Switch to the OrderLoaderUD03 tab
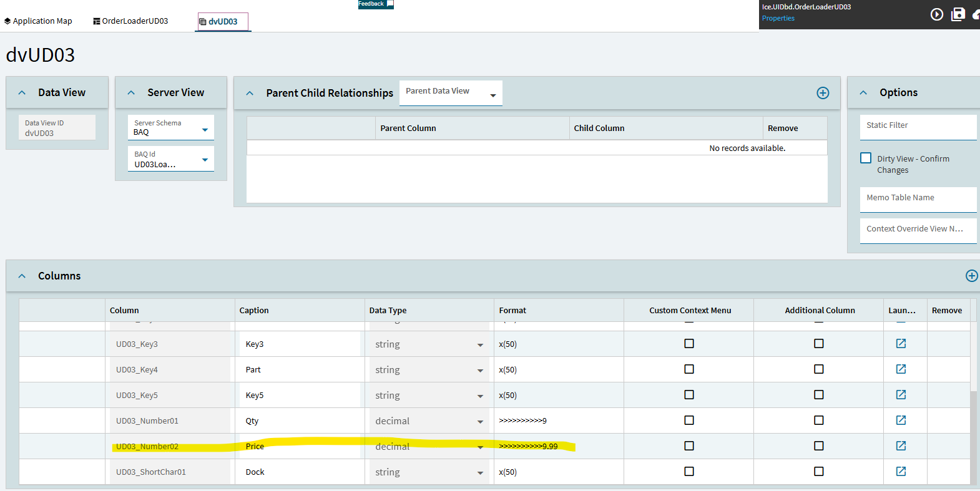 coord(130,21)
